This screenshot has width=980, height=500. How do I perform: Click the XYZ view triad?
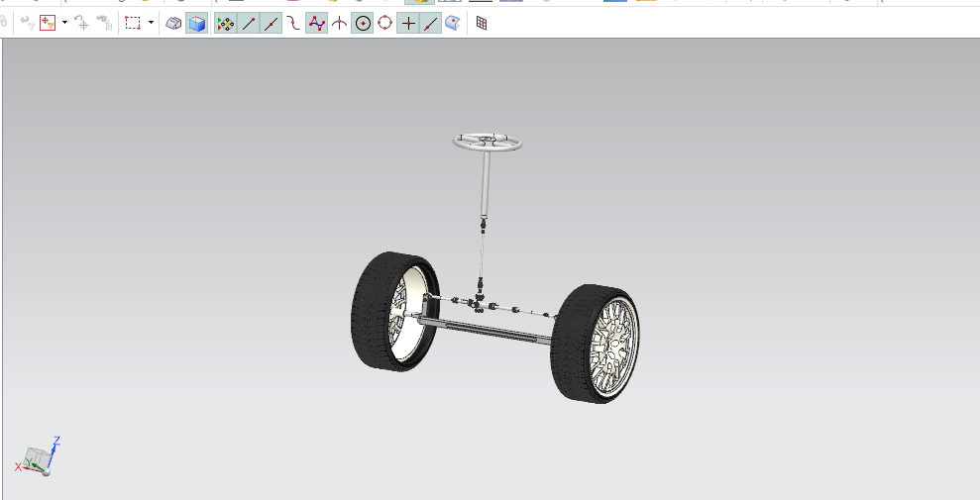tap(38, 456)
